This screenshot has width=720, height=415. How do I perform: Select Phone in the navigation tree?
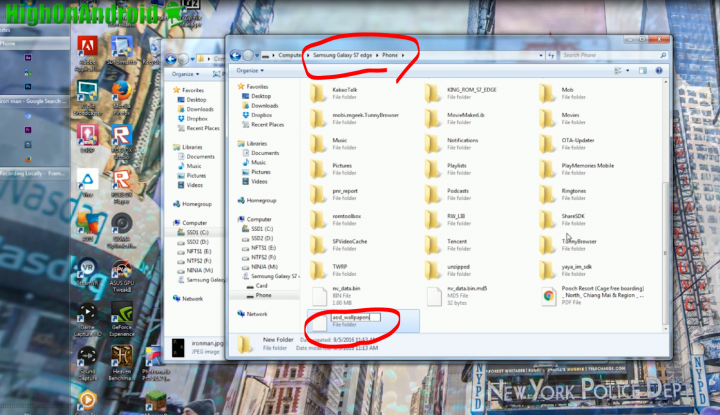pyautogui.click(x=263, y=295)
